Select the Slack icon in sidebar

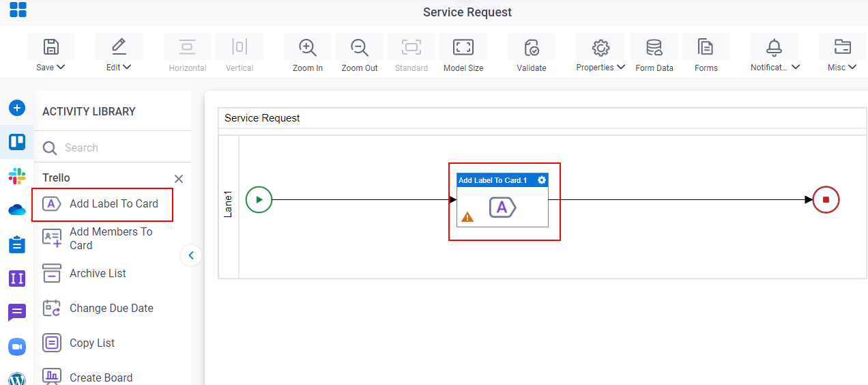(x=17, y=176)
